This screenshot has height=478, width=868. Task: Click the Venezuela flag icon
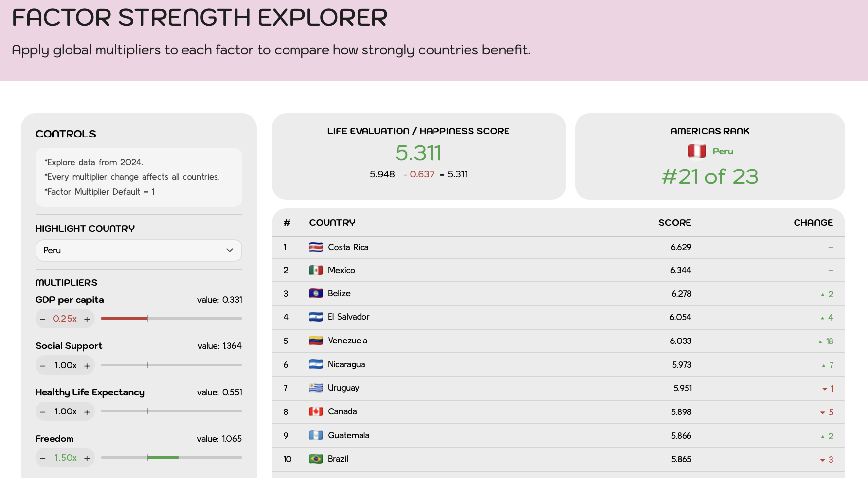pos(316,341)
